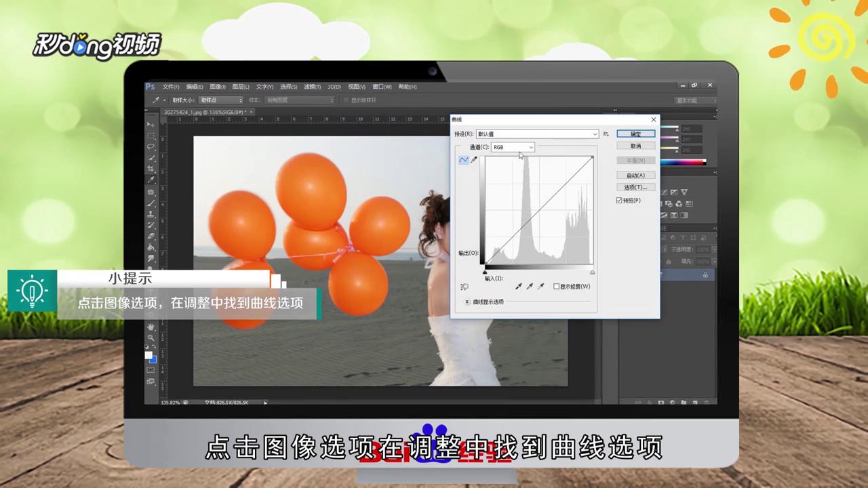
Task: Activate on-image adjustment hand tool in Curves
Action: pyautogui.click(x=465, y=287)
